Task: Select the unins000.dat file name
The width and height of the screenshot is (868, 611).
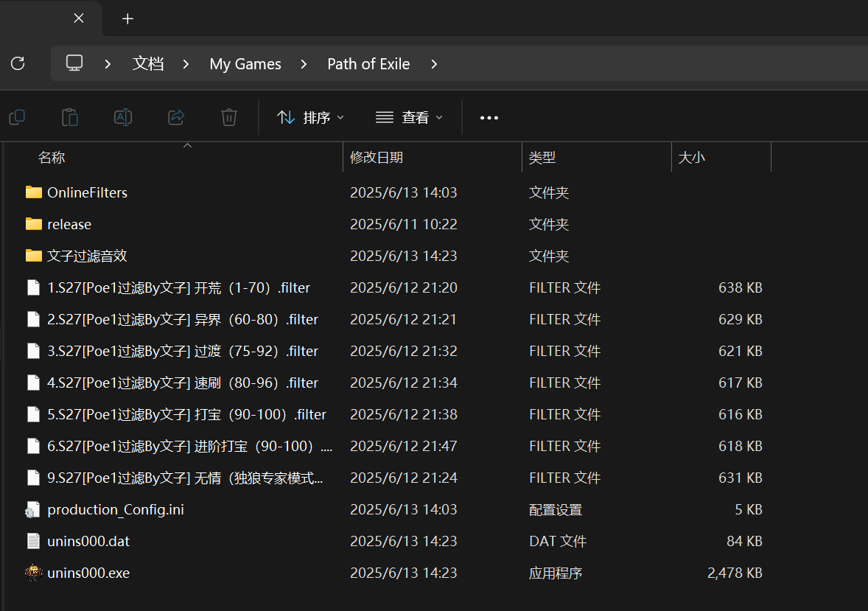Action: [x=88, y=541]
